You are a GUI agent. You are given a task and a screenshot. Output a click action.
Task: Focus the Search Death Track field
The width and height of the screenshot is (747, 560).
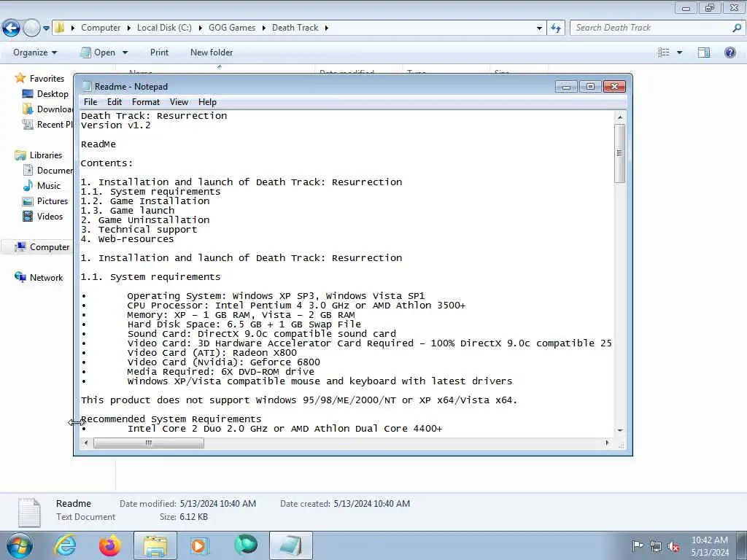[653, 28]
